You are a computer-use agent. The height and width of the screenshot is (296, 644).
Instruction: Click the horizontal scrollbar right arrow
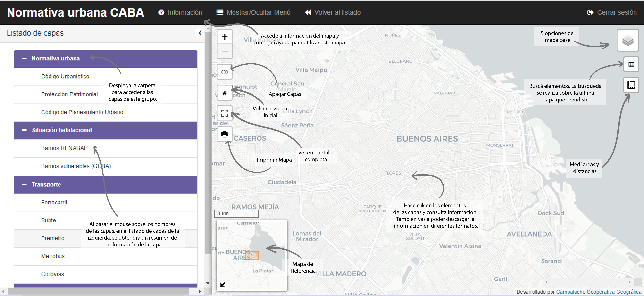pos(200,291)
